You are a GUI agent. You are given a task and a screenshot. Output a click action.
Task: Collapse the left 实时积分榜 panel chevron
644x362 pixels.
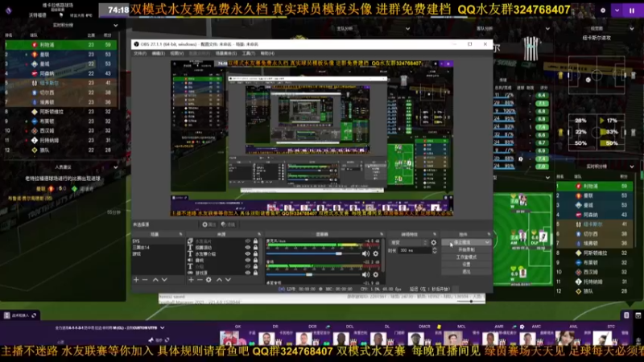115,26
